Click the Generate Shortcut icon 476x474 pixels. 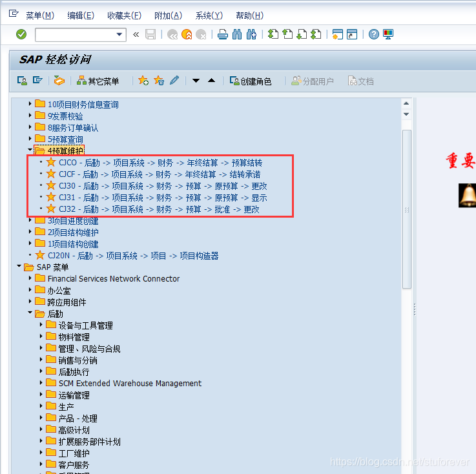(x=352, y=34)
